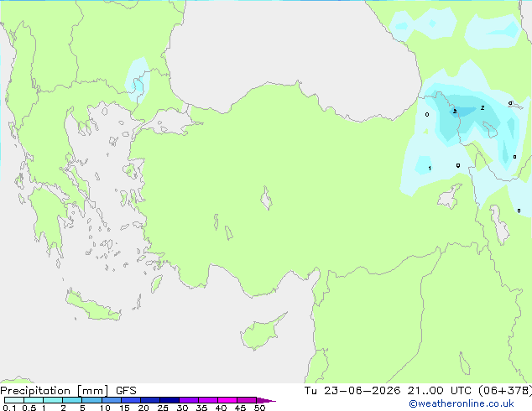532x411 pixels.
Task: Click the legend label '30'
Action: (x=182, y=408)
